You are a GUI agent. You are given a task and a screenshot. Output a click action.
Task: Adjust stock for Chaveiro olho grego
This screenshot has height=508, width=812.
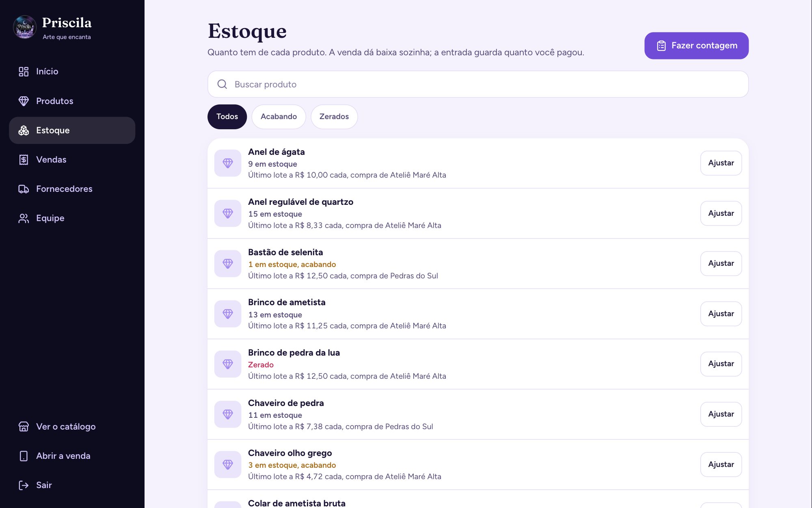click(721, 464)
